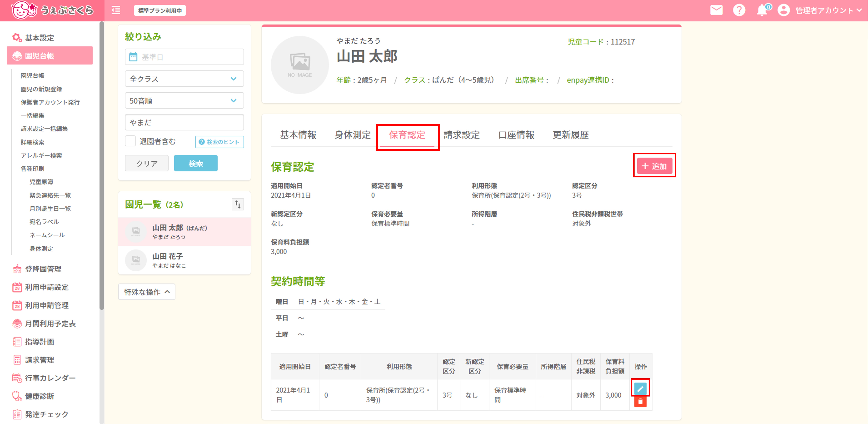Click the name search field containing やまだ
Screen dimensions: 868x424
pos(184,122)
